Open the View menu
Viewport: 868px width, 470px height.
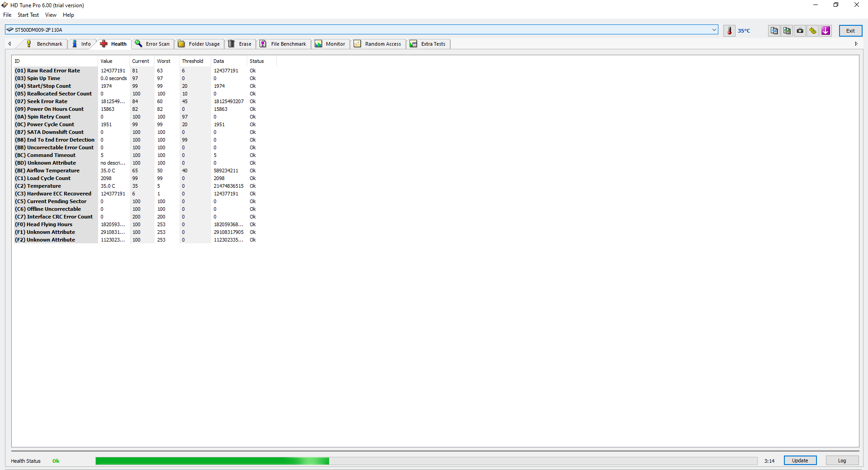point(51,15)
